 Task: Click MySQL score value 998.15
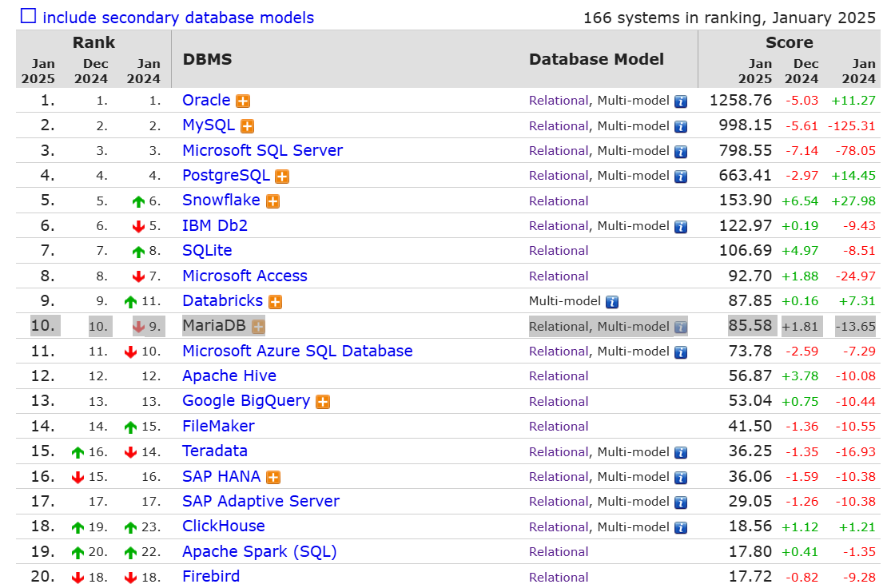pyautogui.click(x=746, y=125)
